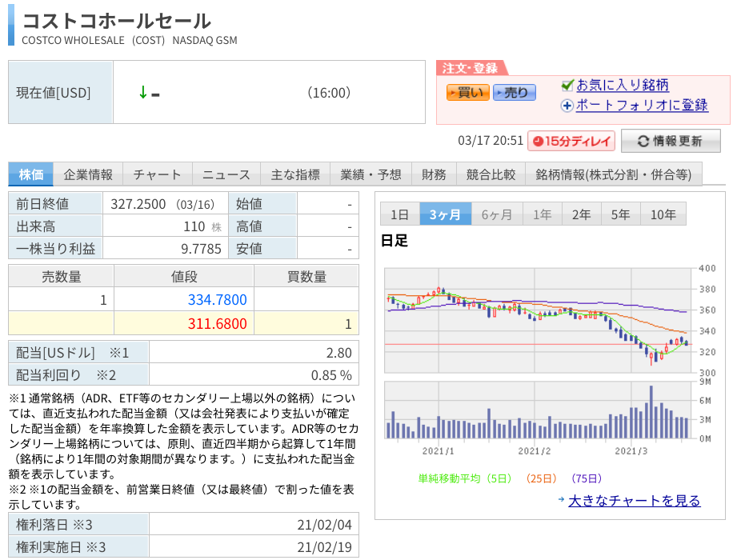Screen dimensions: 737x560
Task: Open お気に入り銘柄 link
Action: coord(623,85)
